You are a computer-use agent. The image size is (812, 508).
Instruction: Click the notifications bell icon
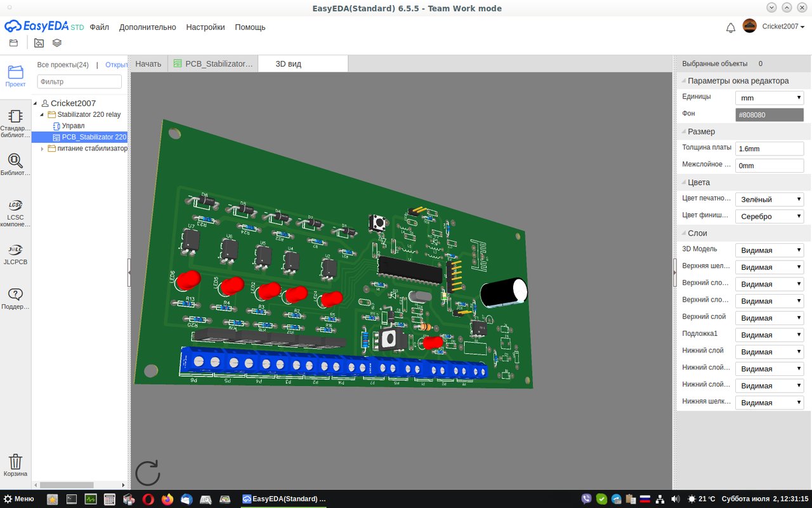pos(731,27)
